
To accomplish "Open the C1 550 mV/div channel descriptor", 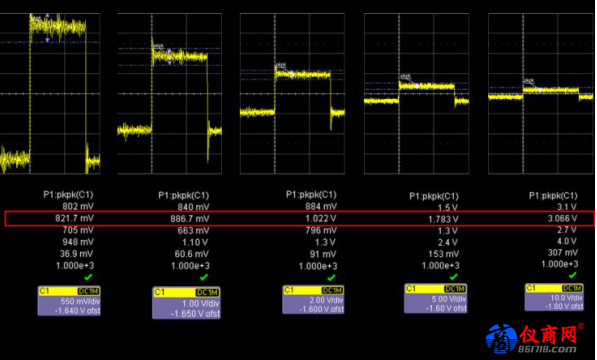I will coord(69,301).
